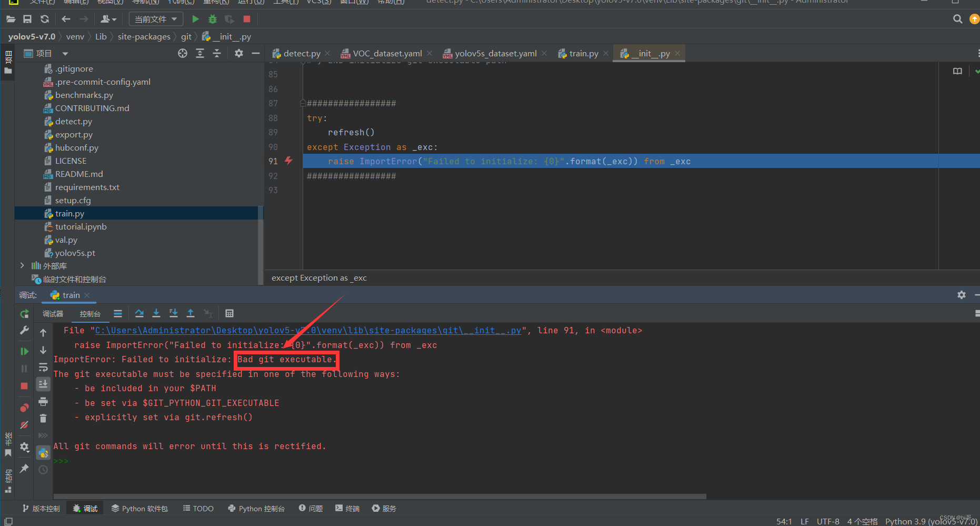The height and width of the screenshot is (526, 980).
Task: Click the project tree vertical scrollbar
Action: [260, 245]
